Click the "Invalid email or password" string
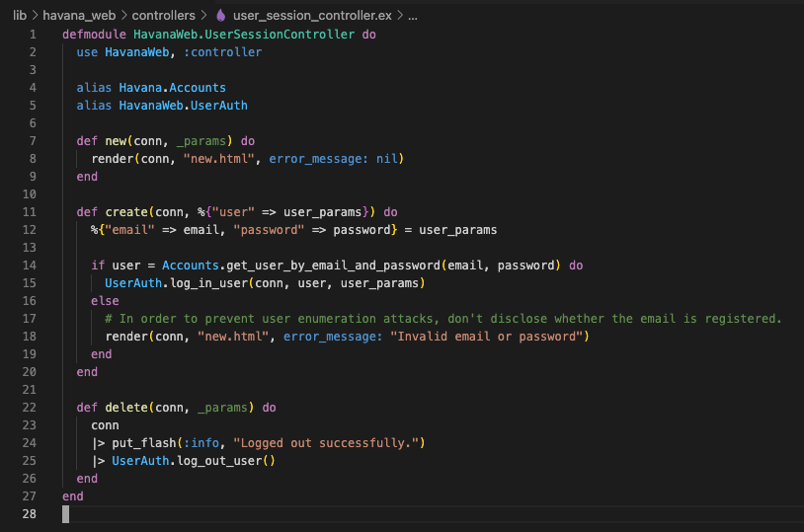Image resolution: width=804 pixels, height=532 pixels. (x=487, y=337)
